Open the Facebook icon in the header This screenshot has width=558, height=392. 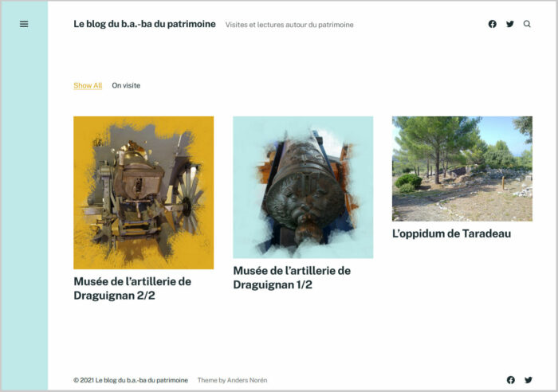click(492, 24)
